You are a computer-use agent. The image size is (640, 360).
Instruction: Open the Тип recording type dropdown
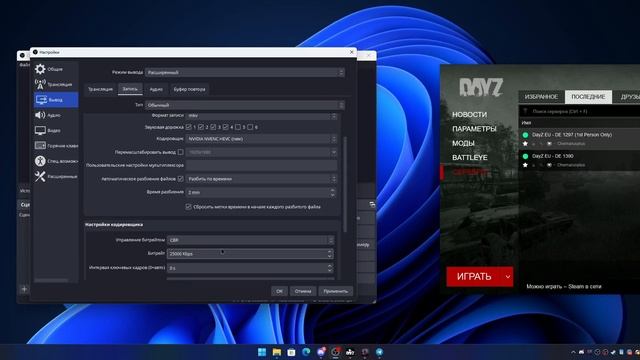pyautogui.click(x=245, y=105)
